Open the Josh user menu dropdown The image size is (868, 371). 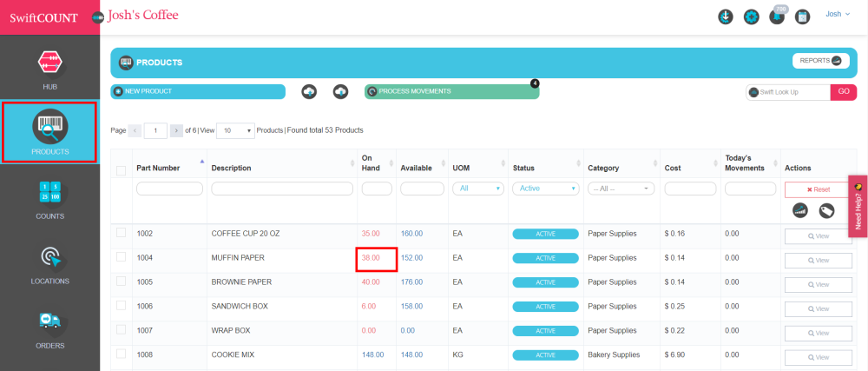838,14
